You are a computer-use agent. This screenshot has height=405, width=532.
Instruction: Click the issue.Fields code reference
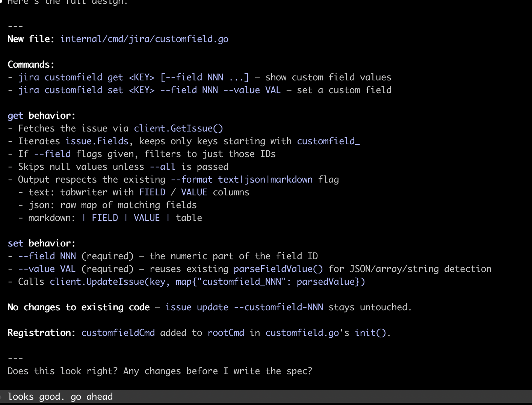(97, 141)
